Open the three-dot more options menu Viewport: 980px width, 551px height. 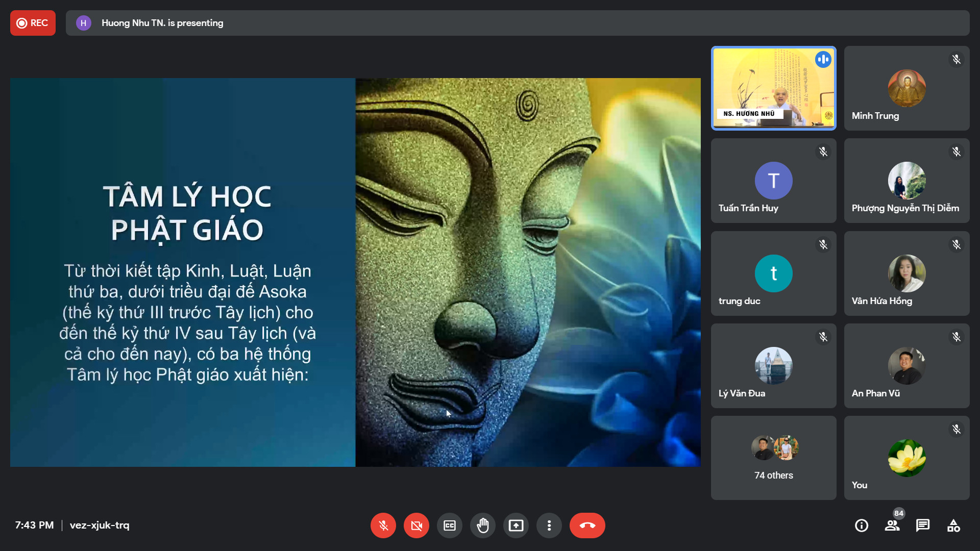pos(549,525)
